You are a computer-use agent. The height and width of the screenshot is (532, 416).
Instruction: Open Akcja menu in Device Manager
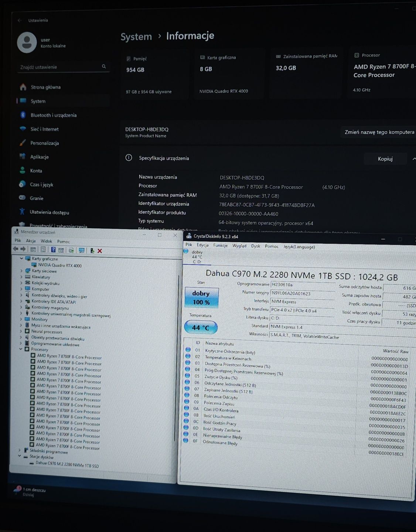(x=31, y=241)
